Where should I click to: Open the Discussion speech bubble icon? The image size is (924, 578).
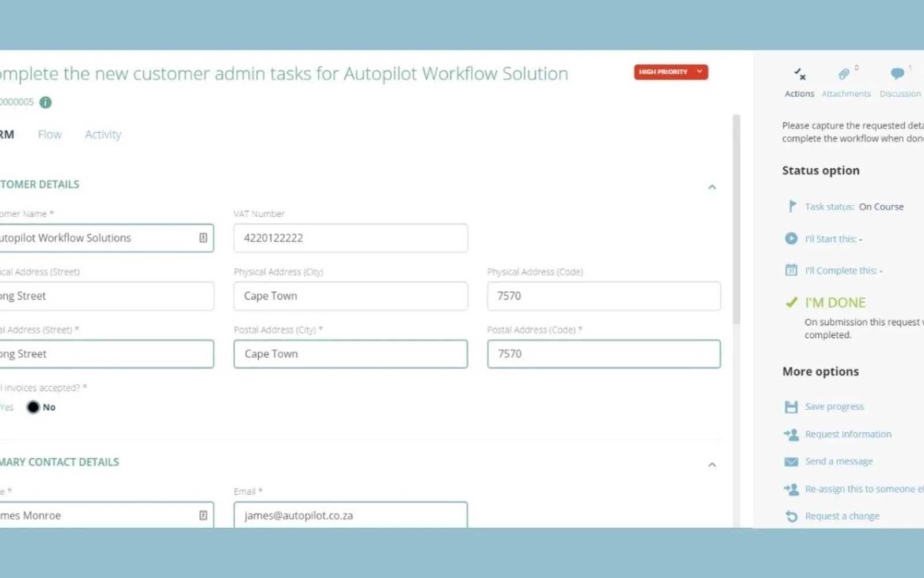(897, 73)
